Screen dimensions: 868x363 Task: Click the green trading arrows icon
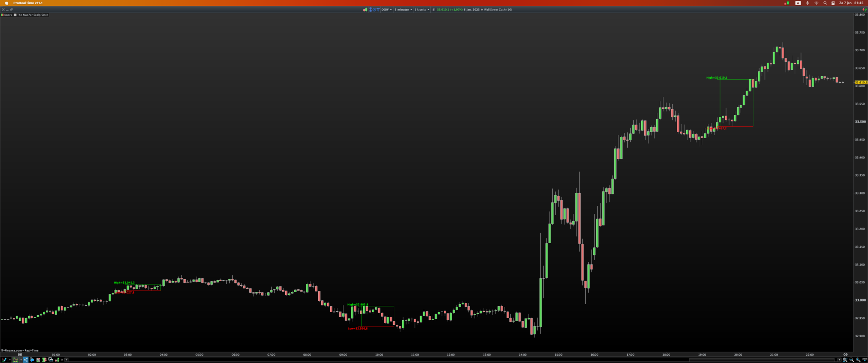57,360
